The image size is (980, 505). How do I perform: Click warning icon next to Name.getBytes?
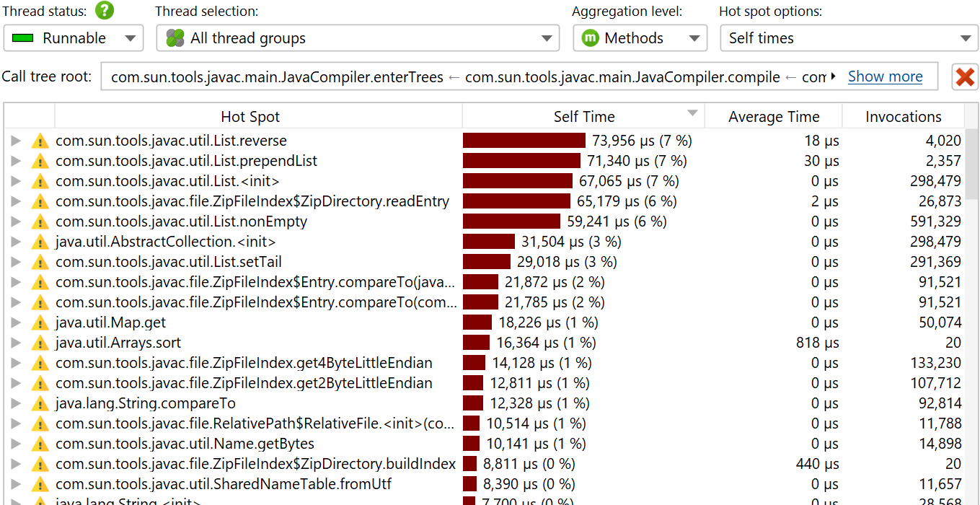tap(40, 444)
